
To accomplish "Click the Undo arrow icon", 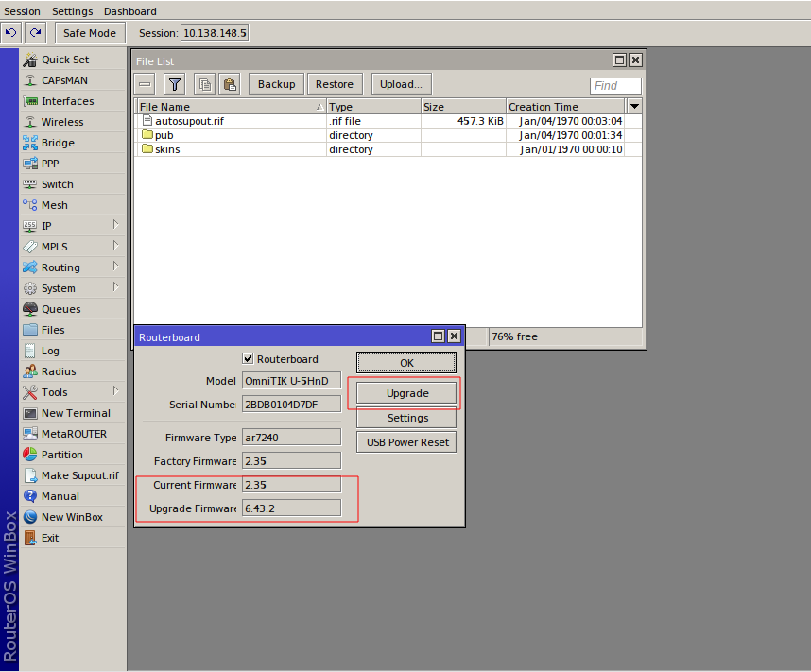I will pyautogui.click(x=10, y=32).
